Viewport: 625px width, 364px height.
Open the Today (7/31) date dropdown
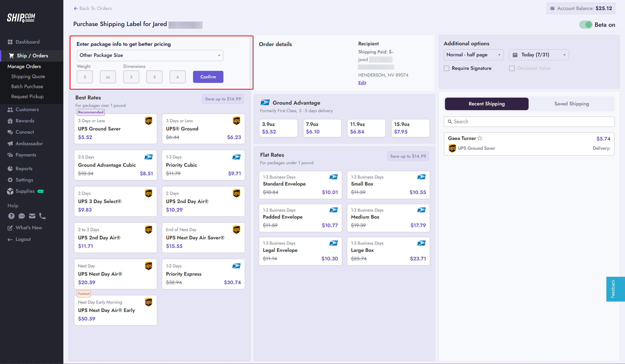(539, 55)
